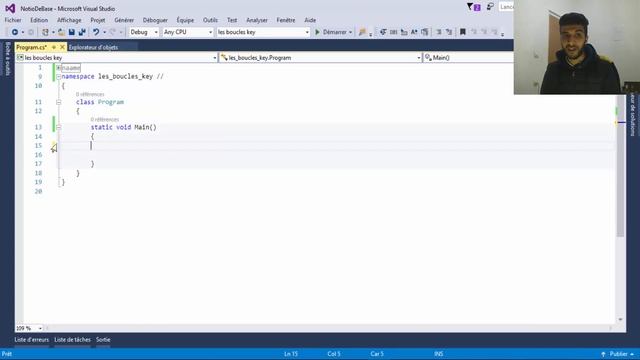This screenshot has height=360, width=640.
Task: Collapse the class Program block
Action: pyautogui.click(x=58, y=102)
